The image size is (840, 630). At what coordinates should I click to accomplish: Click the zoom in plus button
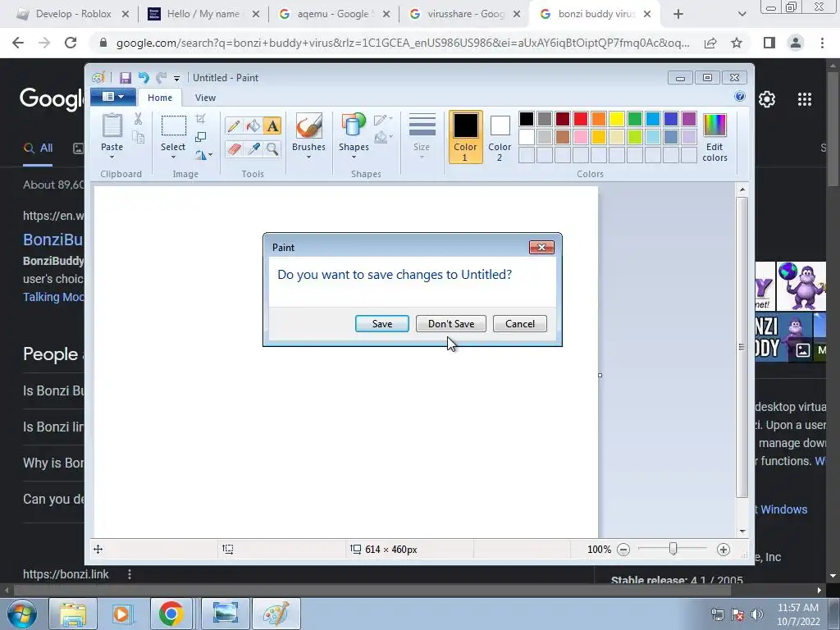[724, 550]
